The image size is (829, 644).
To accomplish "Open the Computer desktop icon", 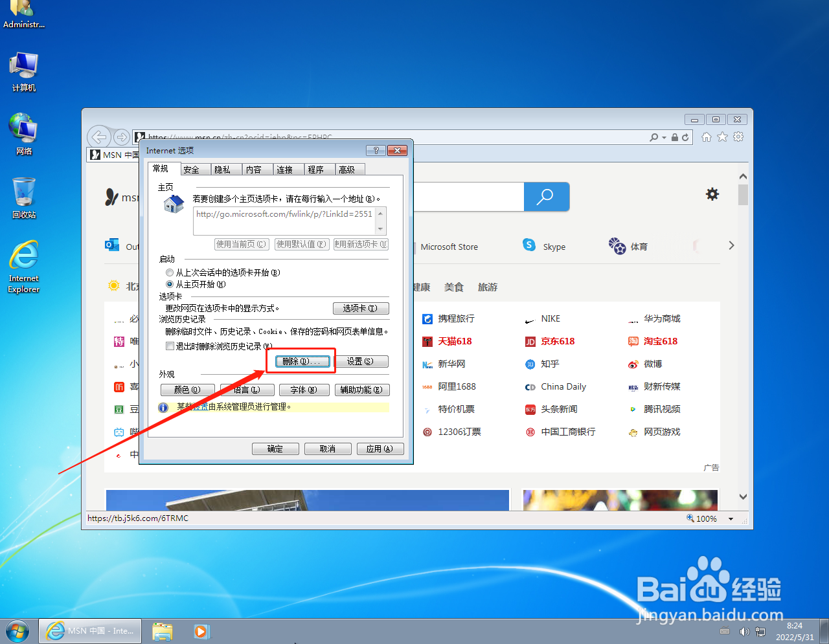I will point(24,72).
